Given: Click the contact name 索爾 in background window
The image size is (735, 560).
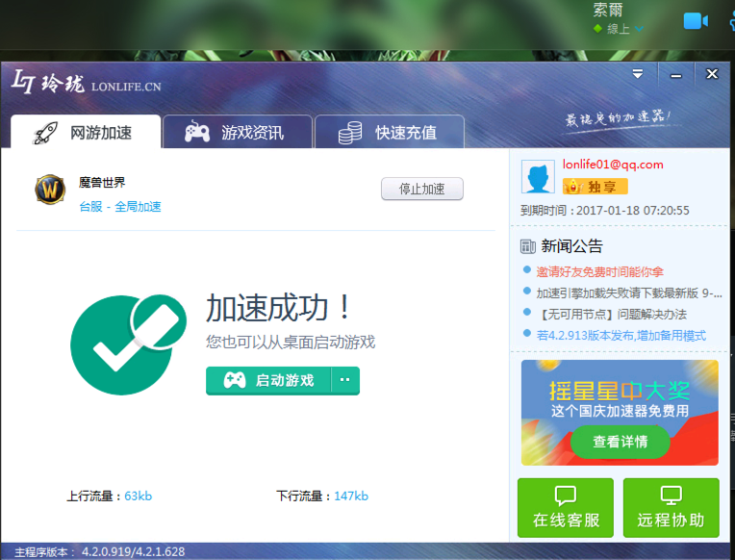Looking at the screenshot, I should tap(607, 10).
